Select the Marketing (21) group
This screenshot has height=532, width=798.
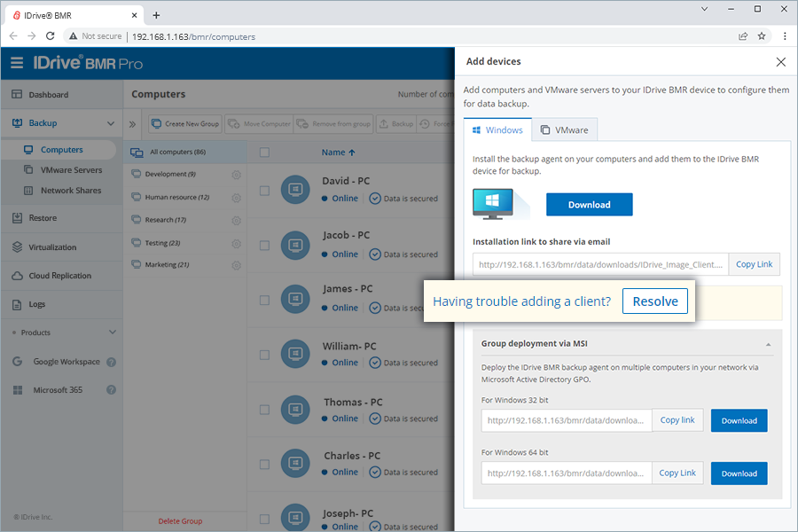point(167,265)
